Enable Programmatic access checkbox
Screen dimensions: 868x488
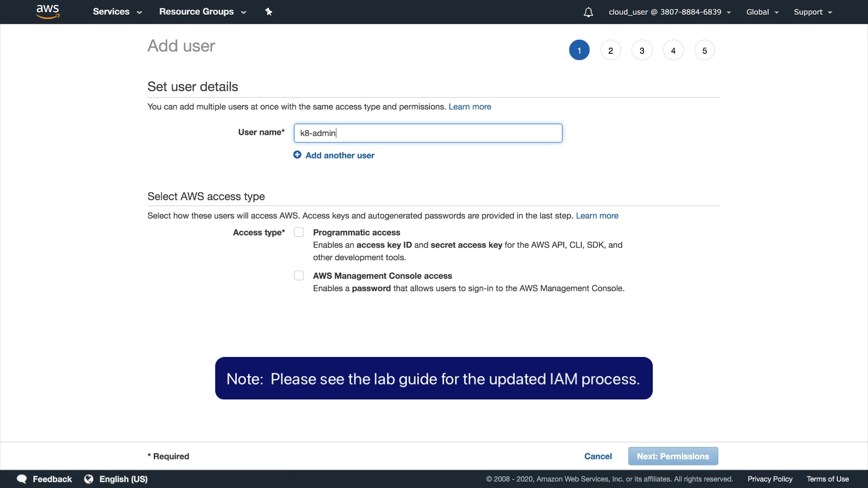299,232
